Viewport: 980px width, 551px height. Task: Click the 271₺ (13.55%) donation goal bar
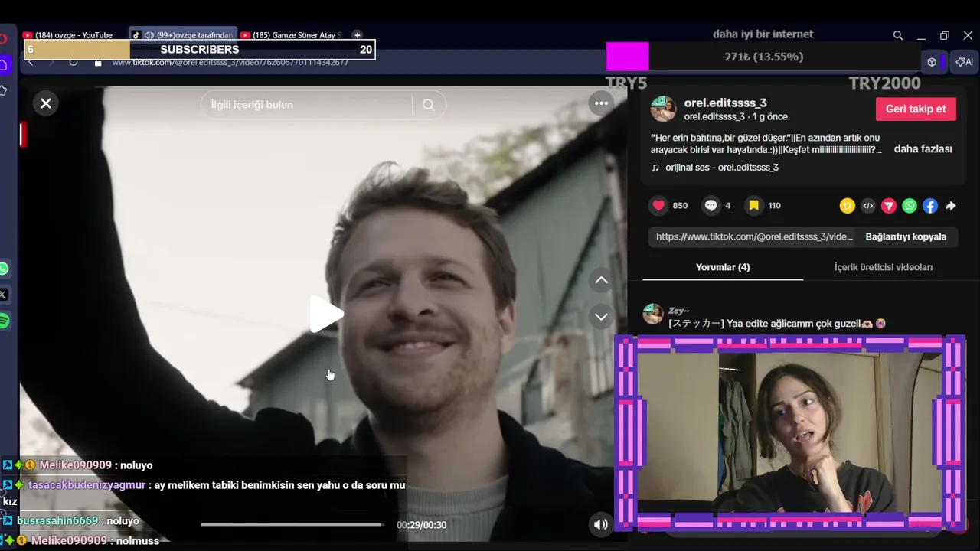(763, 57)
